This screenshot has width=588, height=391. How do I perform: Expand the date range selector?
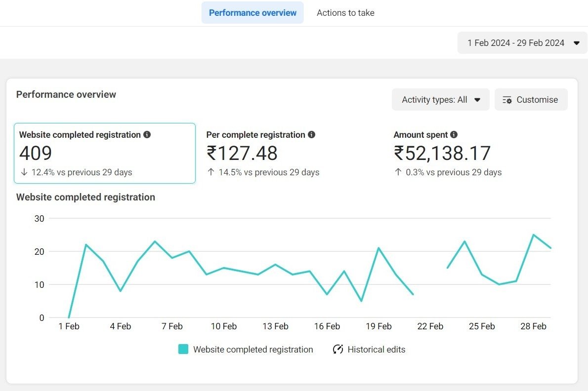[x=522, y=43]
